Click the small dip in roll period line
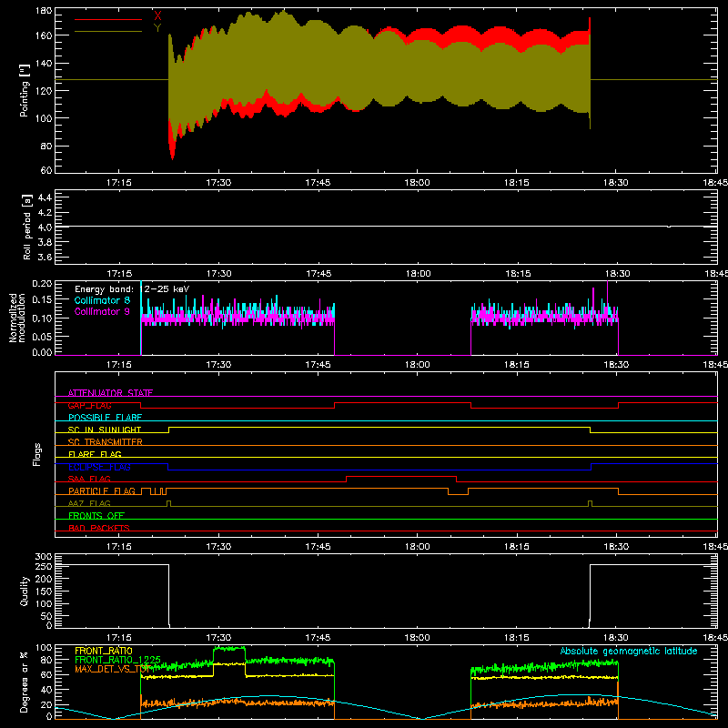 pyautogui.click(x=669, y=227)
